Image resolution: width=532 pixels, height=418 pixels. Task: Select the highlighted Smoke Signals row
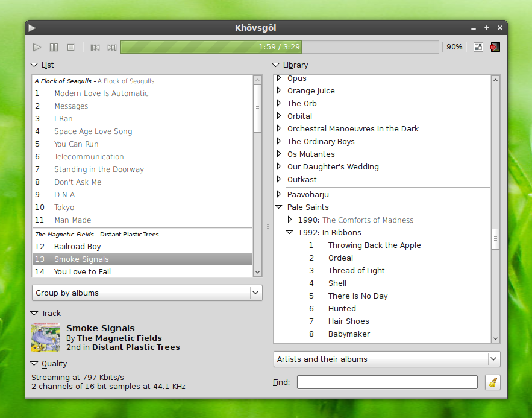[143, 259]
